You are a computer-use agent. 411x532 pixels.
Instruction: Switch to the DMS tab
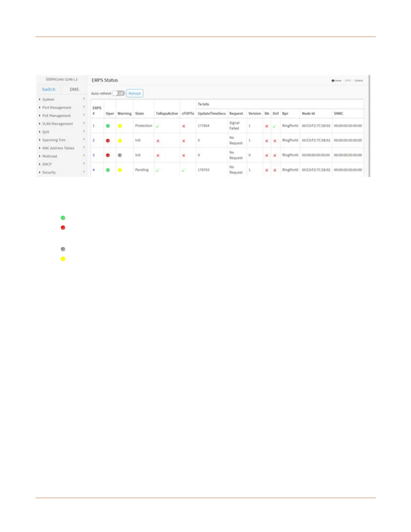pos(74,89)
